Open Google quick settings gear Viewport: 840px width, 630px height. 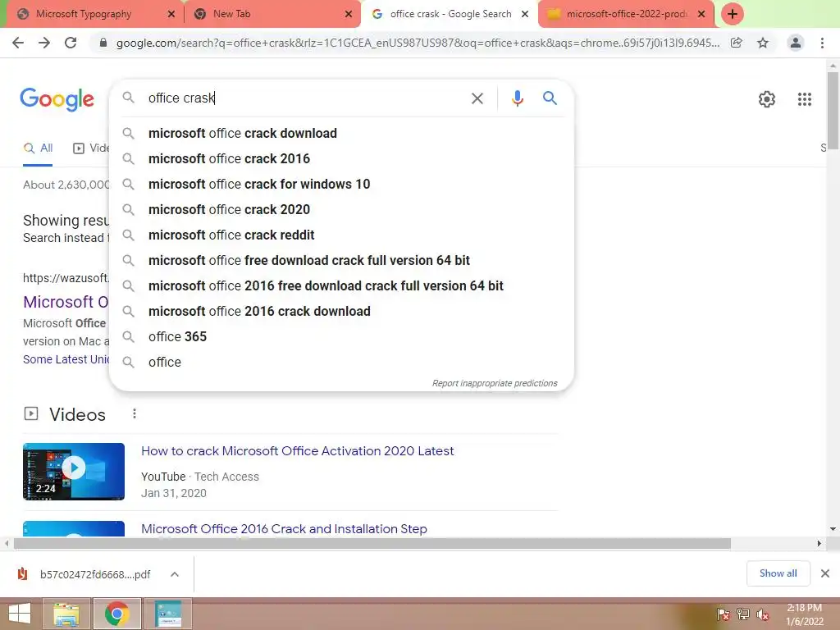pos(767,99)
